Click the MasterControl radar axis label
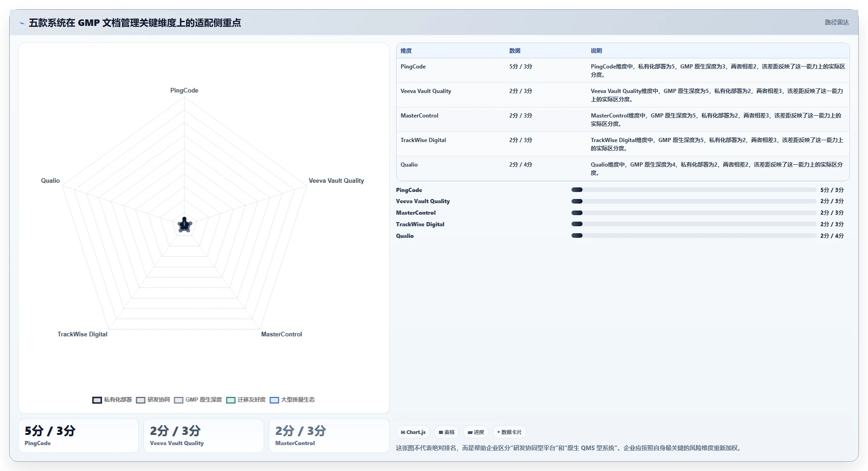 tap(281, 334)
